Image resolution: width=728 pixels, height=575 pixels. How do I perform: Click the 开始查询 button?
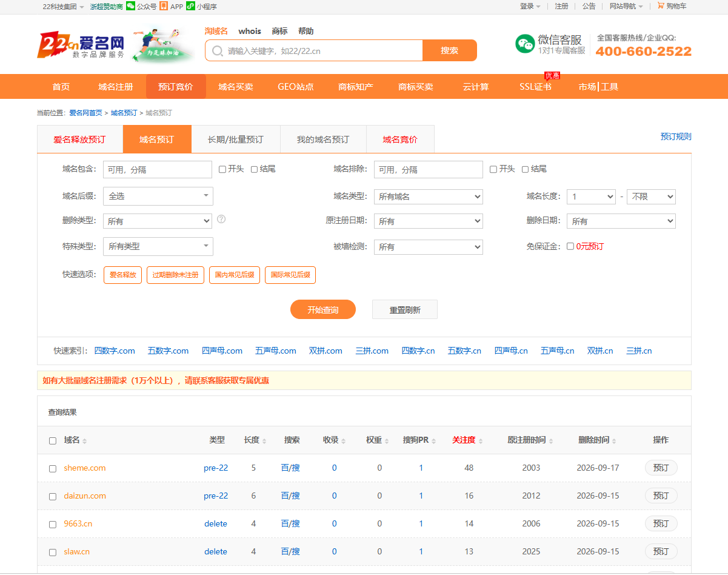click(x=323, y=309)
